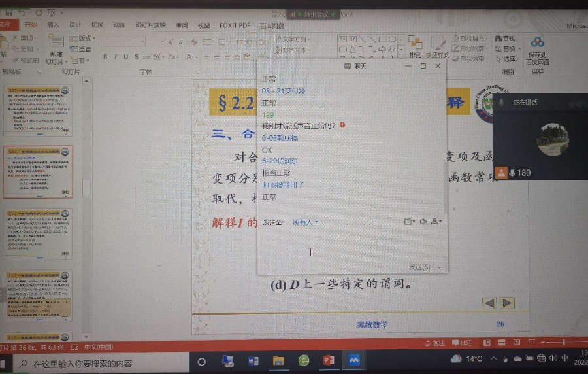Image resolution: width=588 pixels, height=374 pixels.
Task: Click the slide's previous arrow action button
Action: click(489, 303)
